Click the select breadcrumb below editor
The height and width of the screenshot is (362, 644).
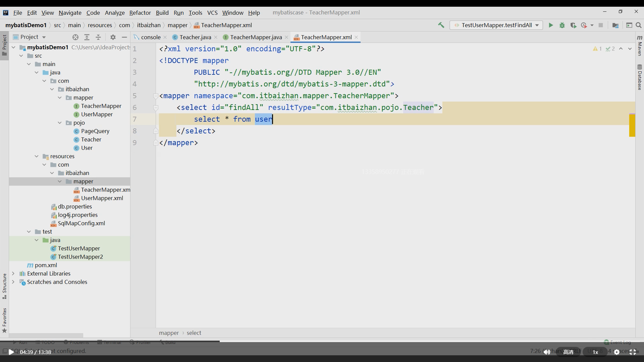(194, 333)
